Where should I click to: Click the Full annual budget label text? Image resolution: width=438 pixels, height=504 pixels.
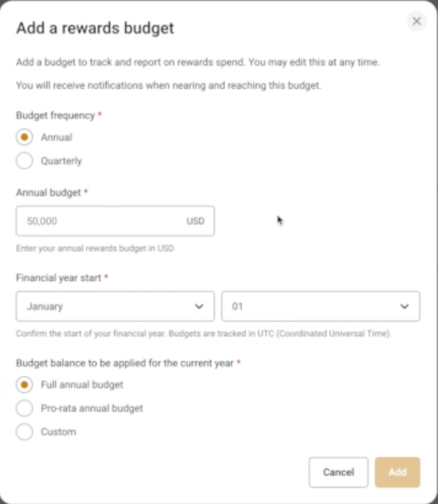pos(82,385)
